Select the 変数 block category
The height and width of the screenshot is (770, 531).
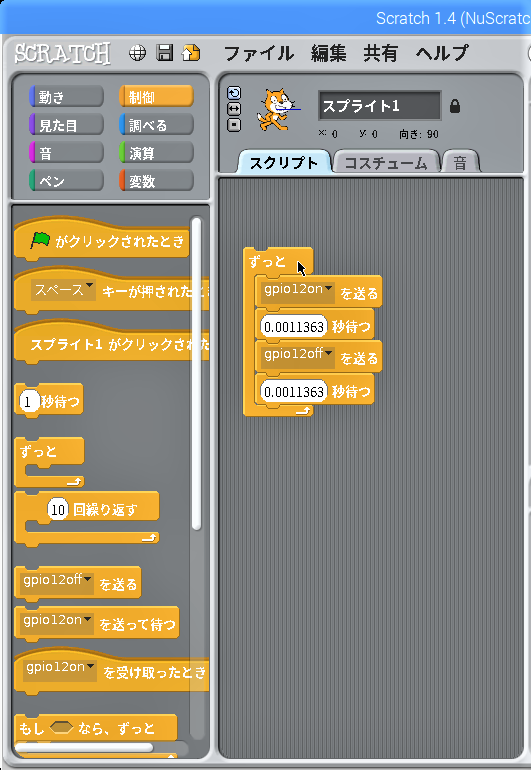pos(156,181)
